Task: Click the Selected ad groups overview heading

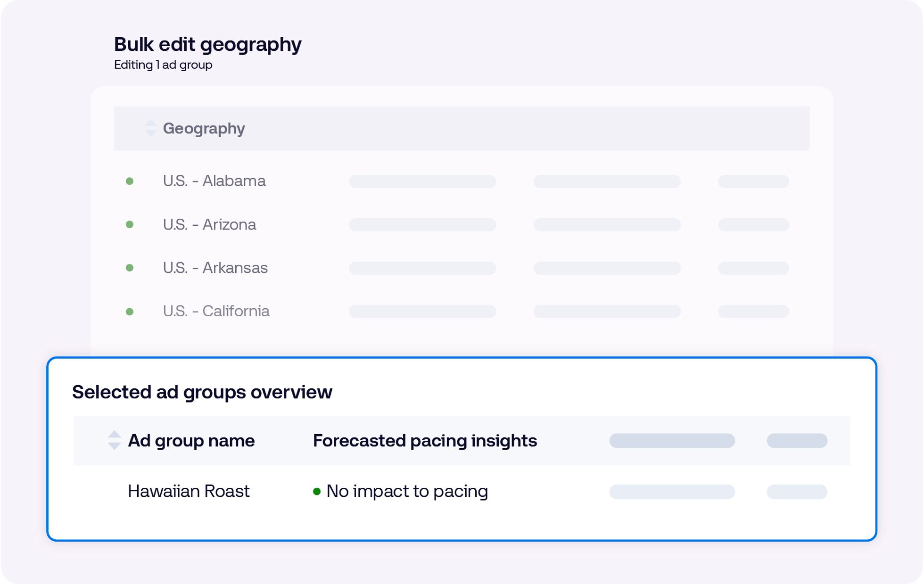Action: pos(202,392)
